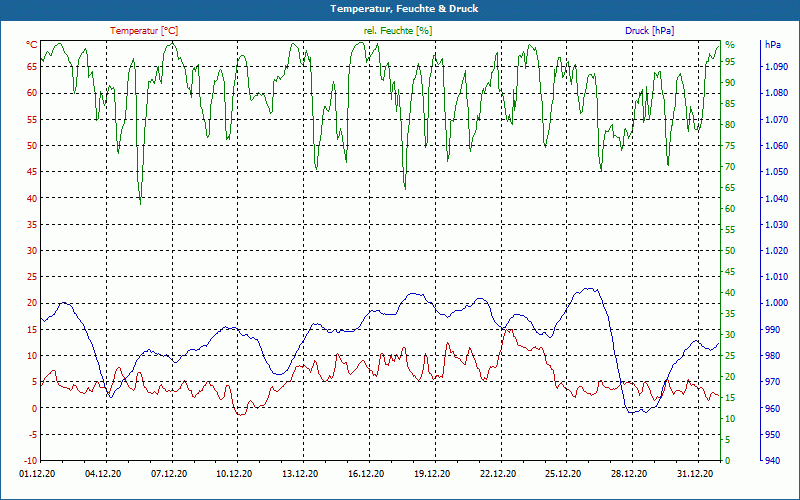Click the chart title 'Temperatur, Feuchte & Druck'
Viewport: 800px width, 500px height.
(x=404, y=9)
